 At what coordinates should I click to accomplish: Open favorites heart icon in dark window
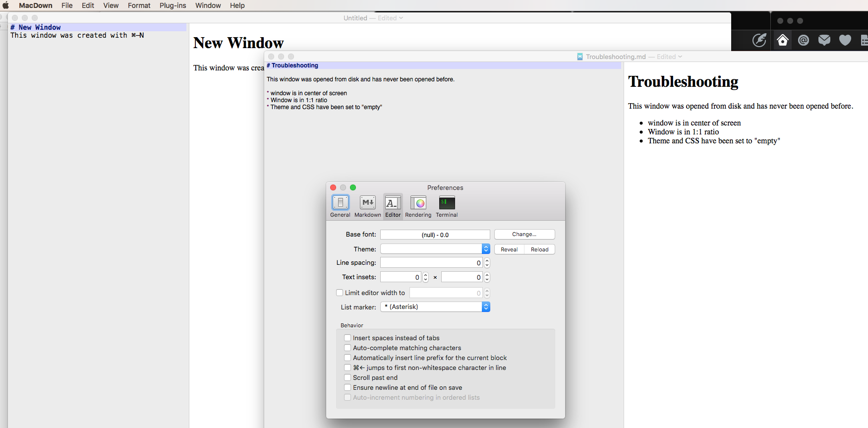[x=845, y=40]
